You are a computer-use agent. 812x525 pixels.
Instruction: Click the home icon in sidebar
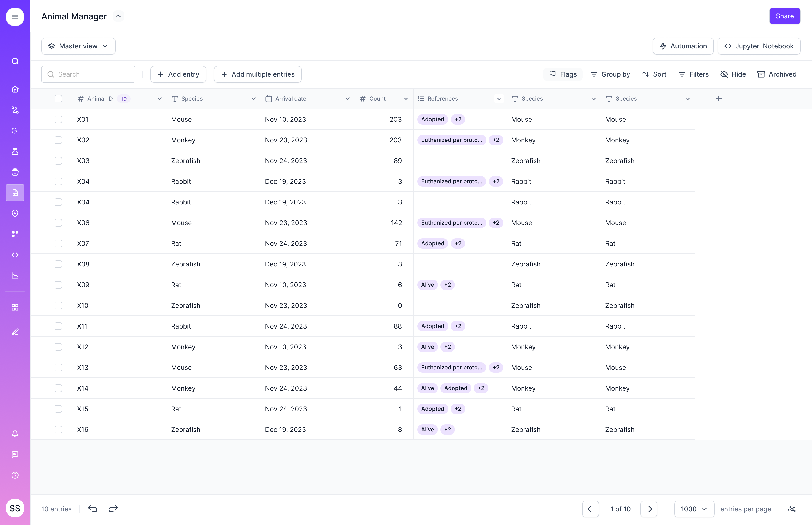pyautogui.click(x=15, y=89)
